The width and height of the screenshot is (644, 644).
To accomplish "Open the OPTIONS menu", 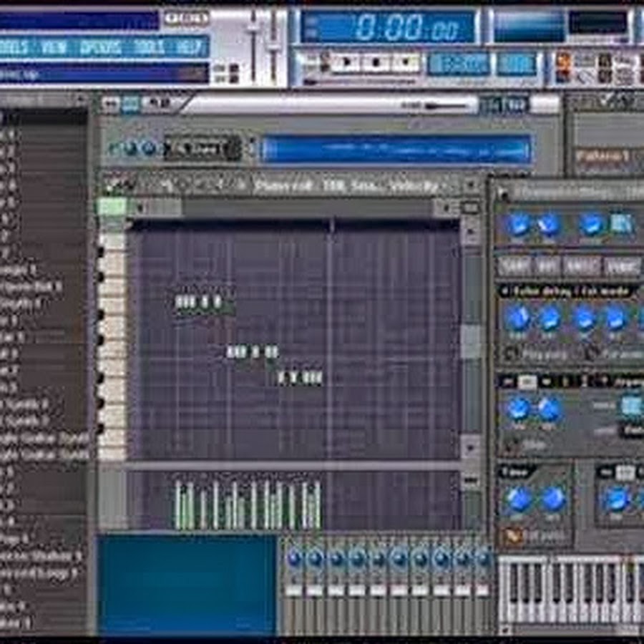I will coord(100,48).
